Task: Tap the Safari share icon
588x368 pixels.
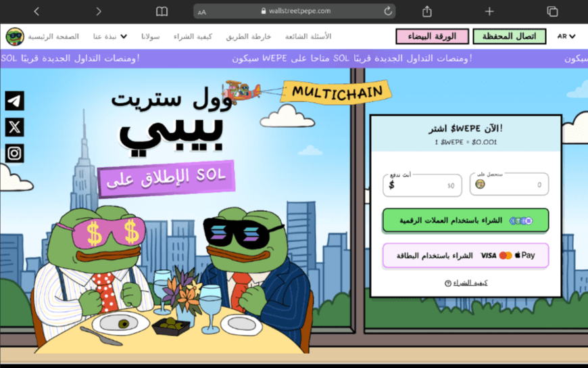Action: pos(427,11)
